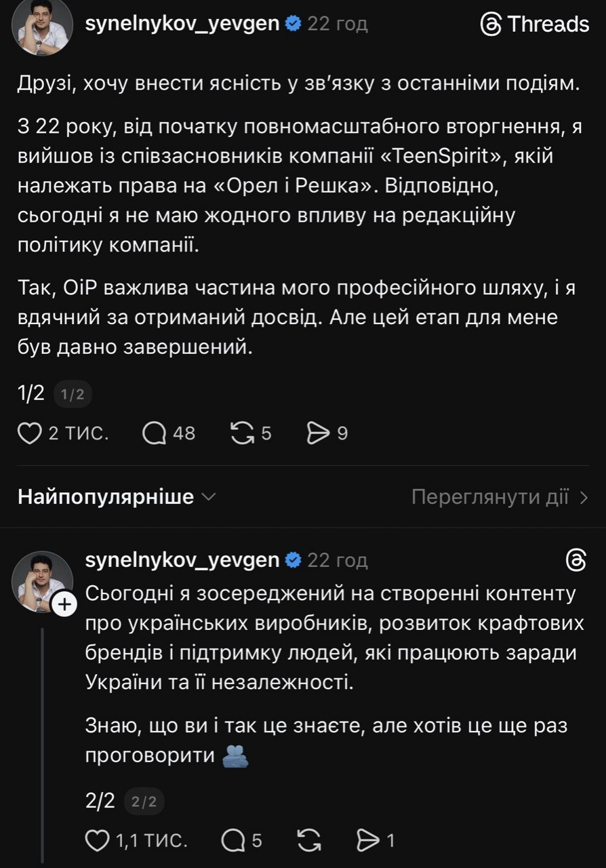The width and height of the screenshot is (606, 868).
Task: Like the second post (1,1 тис.)
Action: pos(98,841)
